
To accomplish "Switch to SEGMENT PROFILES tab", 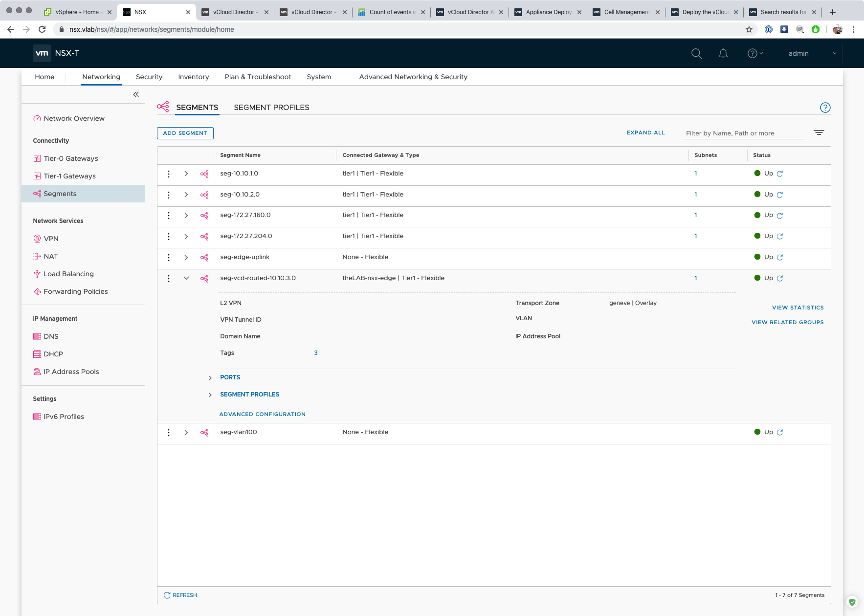I will pyautogui.click(x=272, y=108).
